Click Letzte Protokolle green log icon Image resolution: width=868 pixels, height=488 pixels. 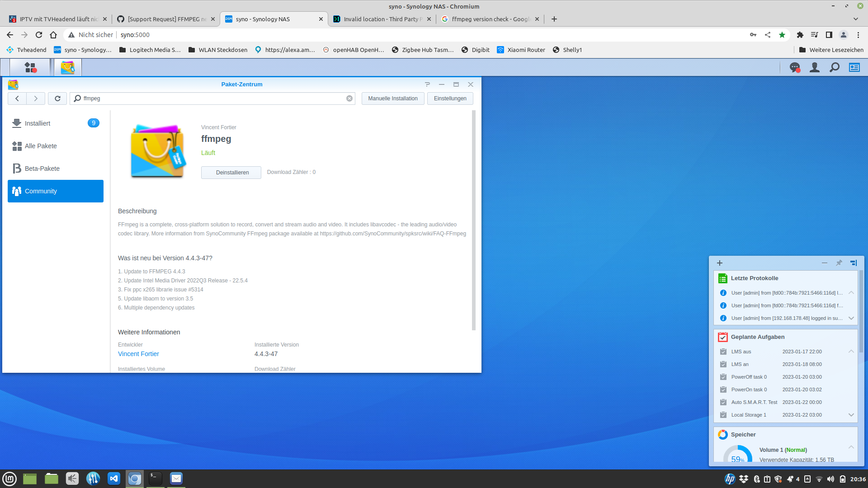click(x=723, y=278)
